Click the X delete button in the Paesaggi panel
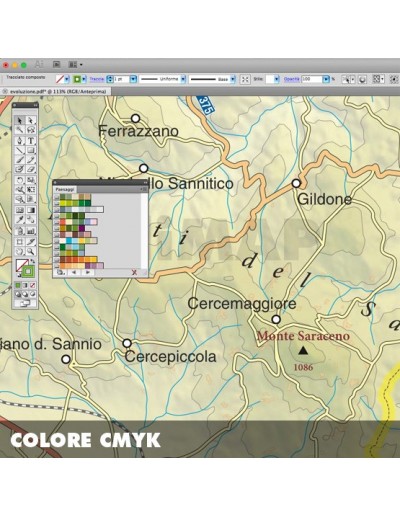Screen dimensions: 400x517 pos(134,272)
